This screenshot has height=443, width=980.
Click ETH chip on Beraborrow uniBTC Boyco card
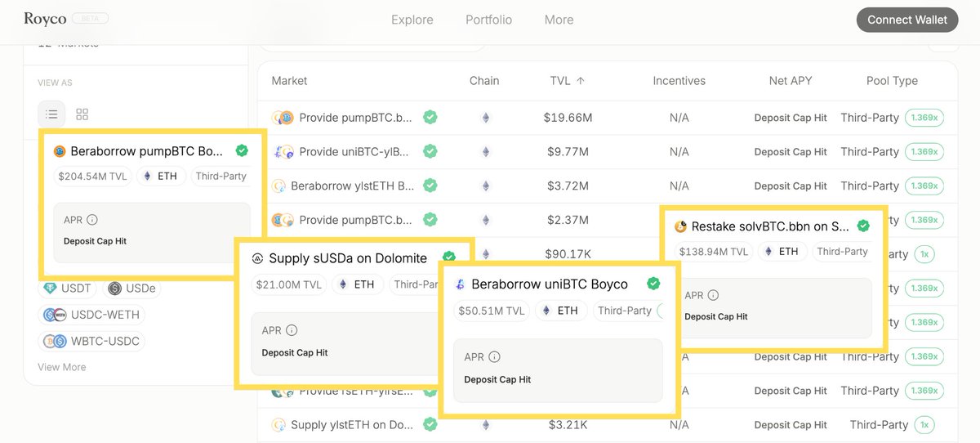561,311
